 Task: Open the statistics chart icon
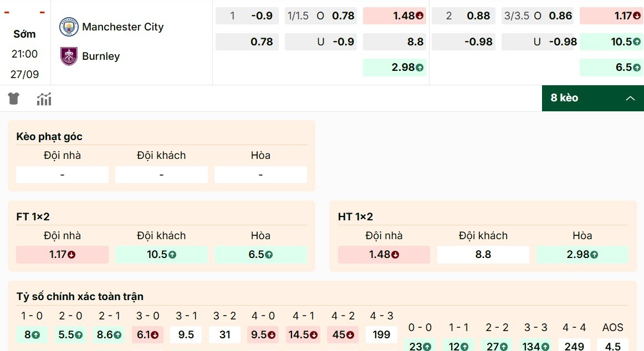coord(44,98)
